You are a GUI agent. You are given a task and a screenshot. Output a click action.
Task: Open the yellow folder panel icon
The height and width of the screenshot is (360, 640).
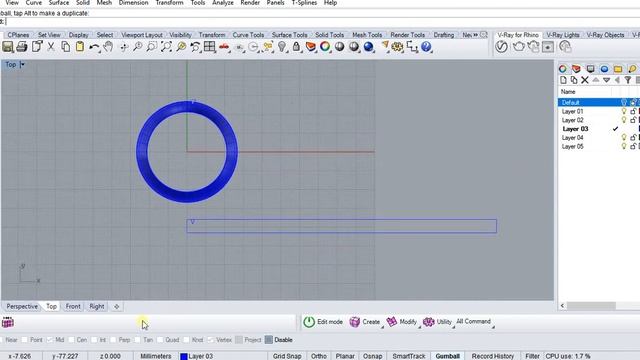coord(618,69)
